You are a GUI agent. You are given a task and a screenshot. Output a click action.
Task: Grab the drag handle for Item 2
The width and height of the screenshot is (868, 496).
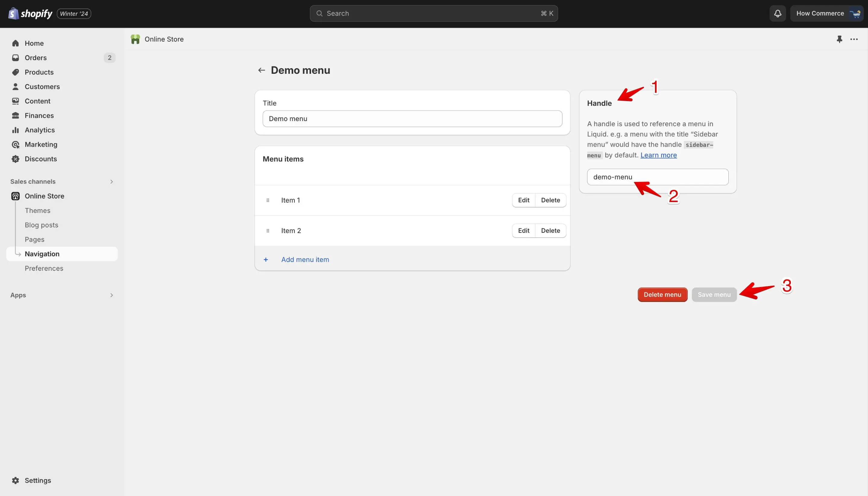pos(268,231)
